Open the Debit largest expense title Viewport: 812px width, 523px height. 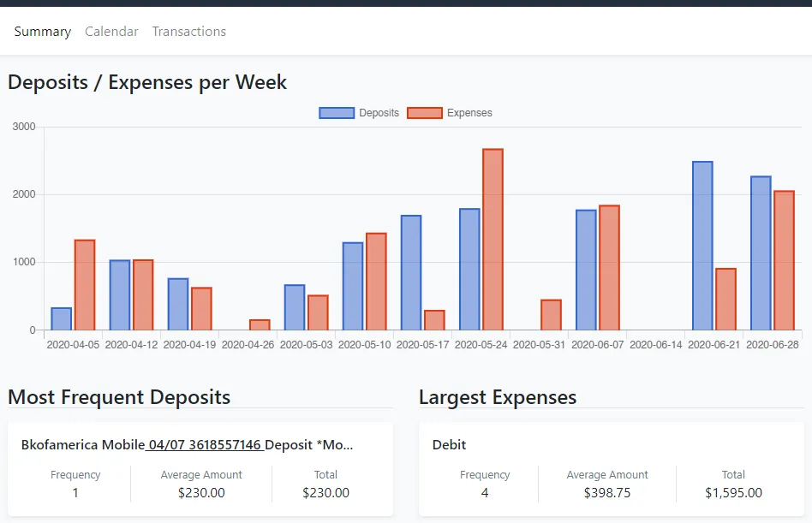[450, 445]
